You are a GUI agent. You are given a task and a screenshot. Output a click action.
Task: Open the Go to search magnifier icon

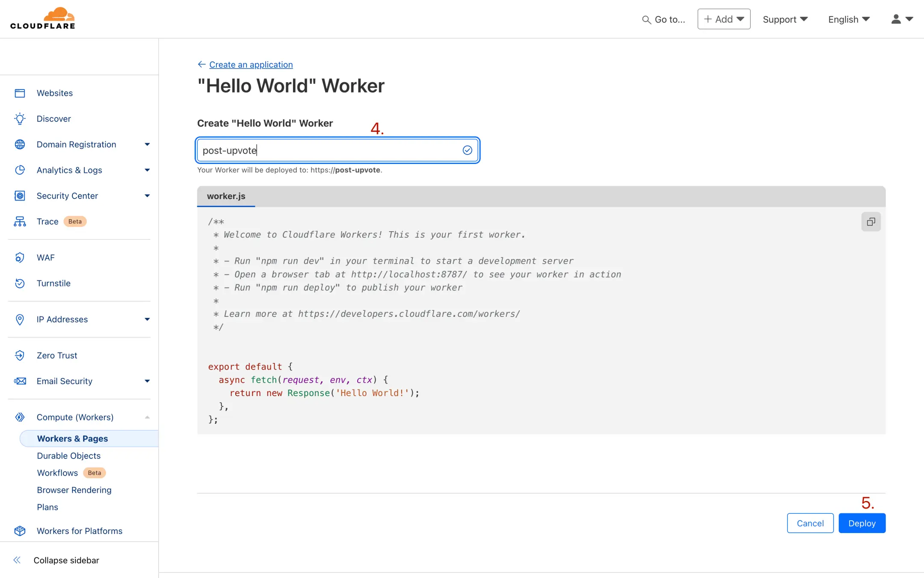646,20
